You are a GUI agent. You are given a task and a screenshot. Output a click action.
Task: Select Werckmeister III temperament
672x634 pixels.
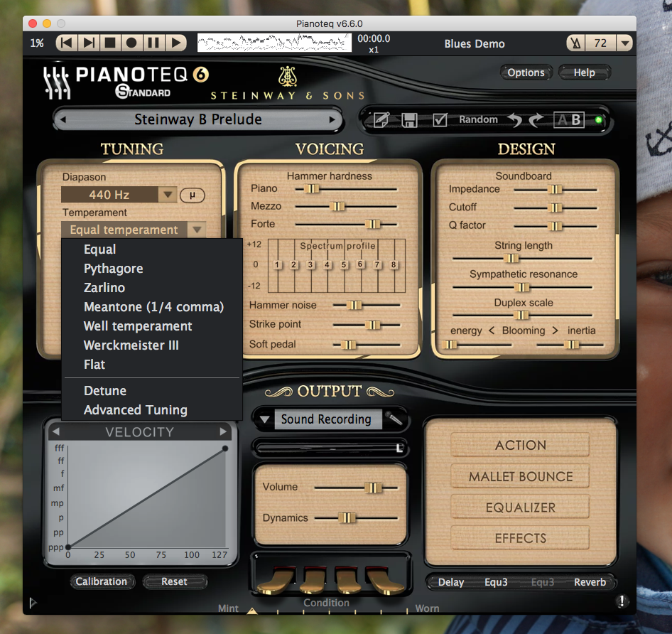(152, 345)
